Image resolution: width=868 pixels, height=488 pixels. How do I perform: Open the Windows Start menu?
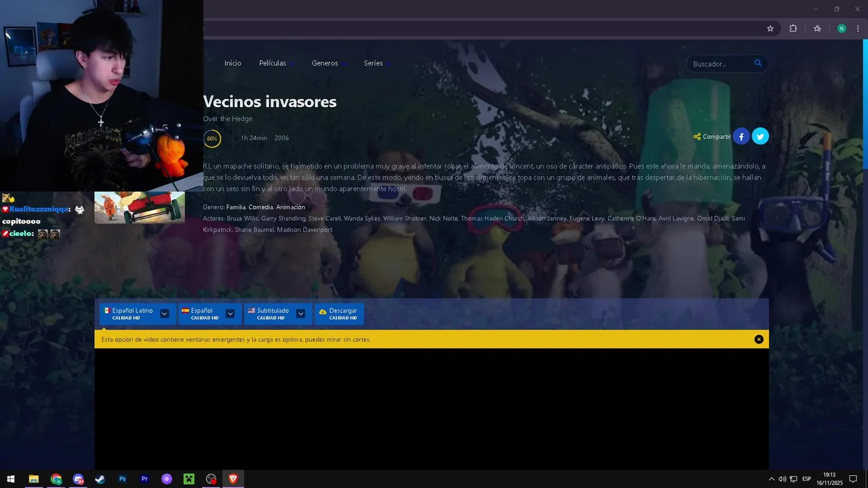(11, 479)
